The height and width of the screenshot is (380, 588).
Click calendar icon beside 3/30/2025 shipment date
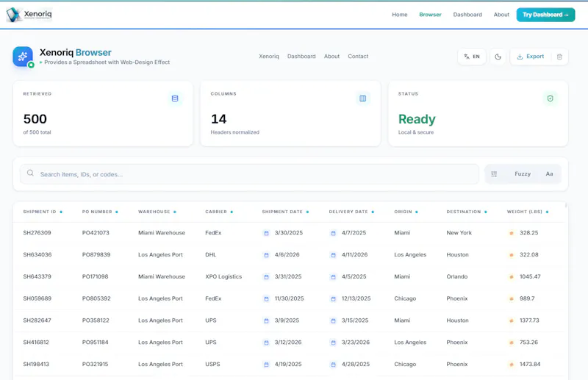click(266, 233)
